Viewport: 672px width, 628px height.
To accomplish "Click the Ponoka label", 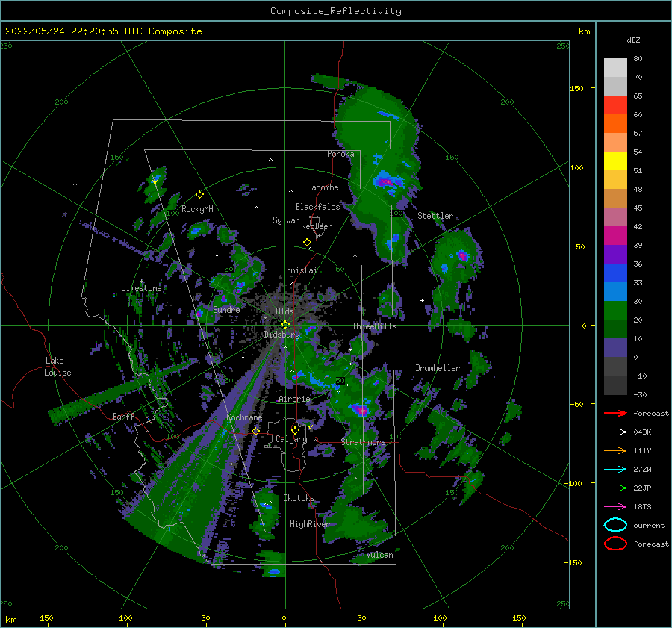I will click(x=340, y=154).
